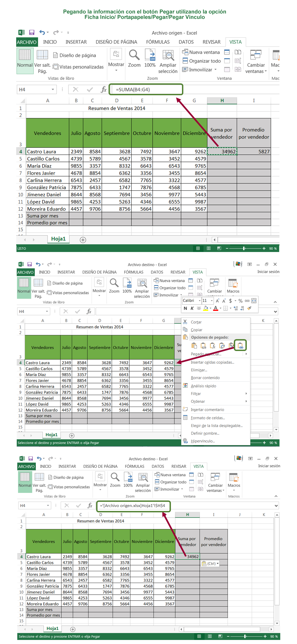Select Formato de celdas... in the context menu
Screen dimensions: 297x644
coord(208,418)
